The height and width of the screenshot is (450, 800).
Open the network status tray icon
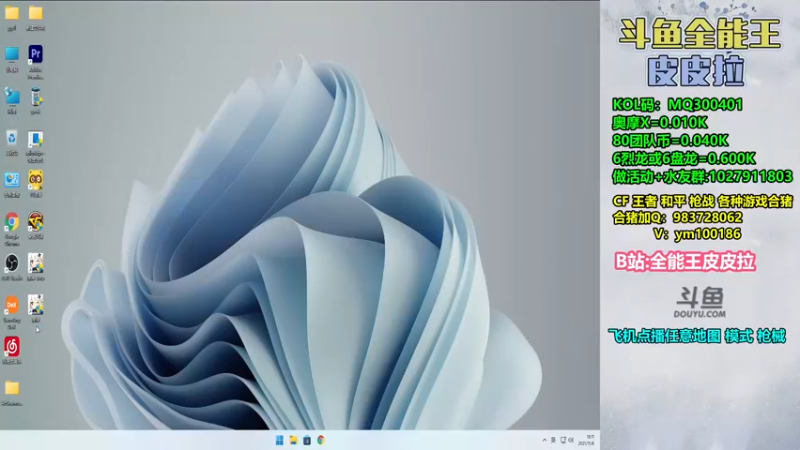click(x=563, y=440)
